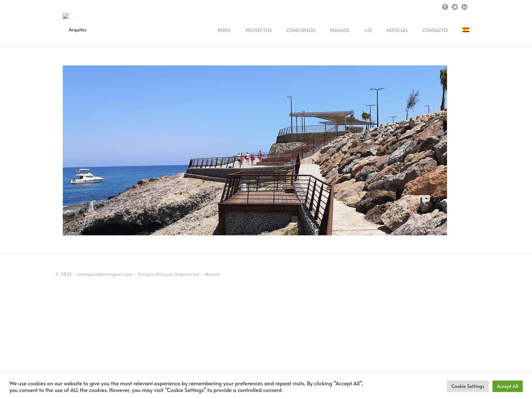Click the Enrique Mínguez Arquitectos footer text
The image size is (532, 399).
[x=168, y=274]
